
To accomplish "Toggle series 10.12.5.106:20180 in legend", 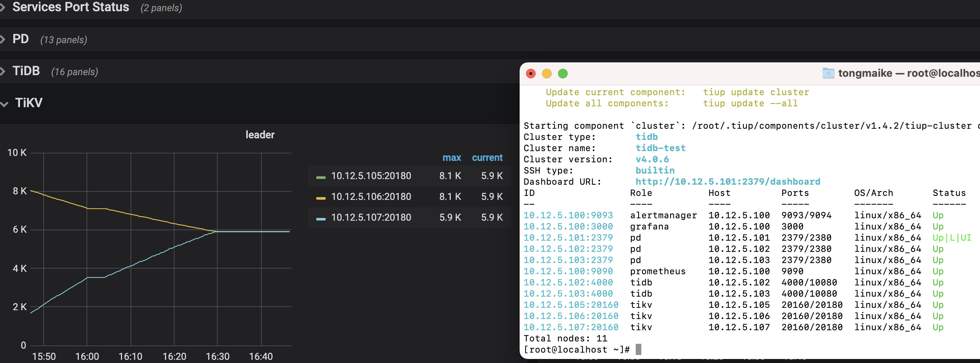I will [x=371, y=197].
